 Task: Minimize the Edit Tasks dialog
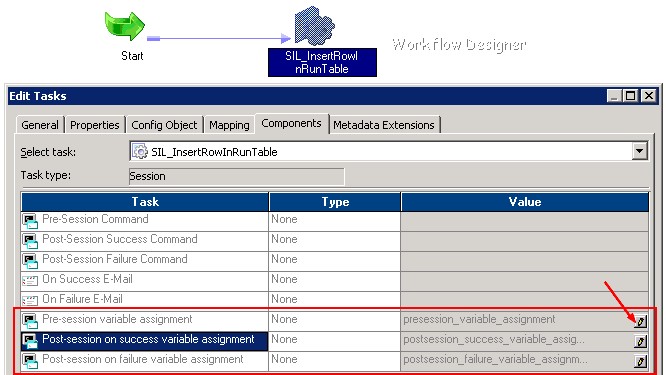(614, 96)
